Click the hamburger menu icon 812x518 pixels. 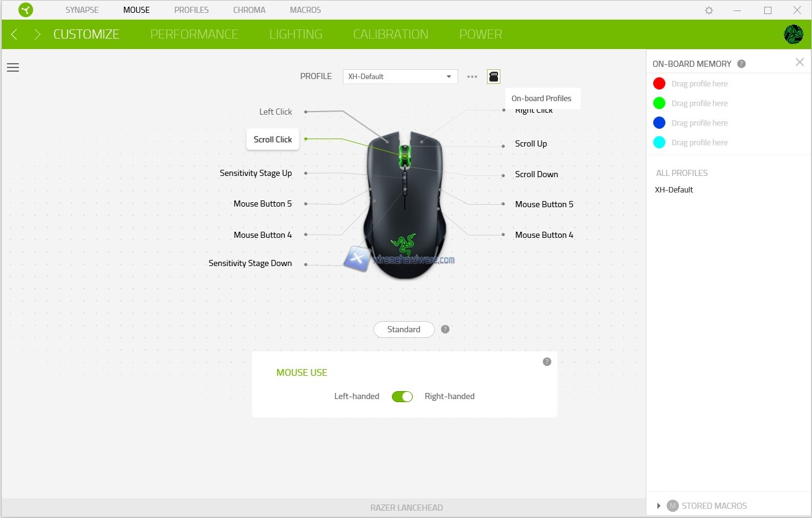pos(13,67)
